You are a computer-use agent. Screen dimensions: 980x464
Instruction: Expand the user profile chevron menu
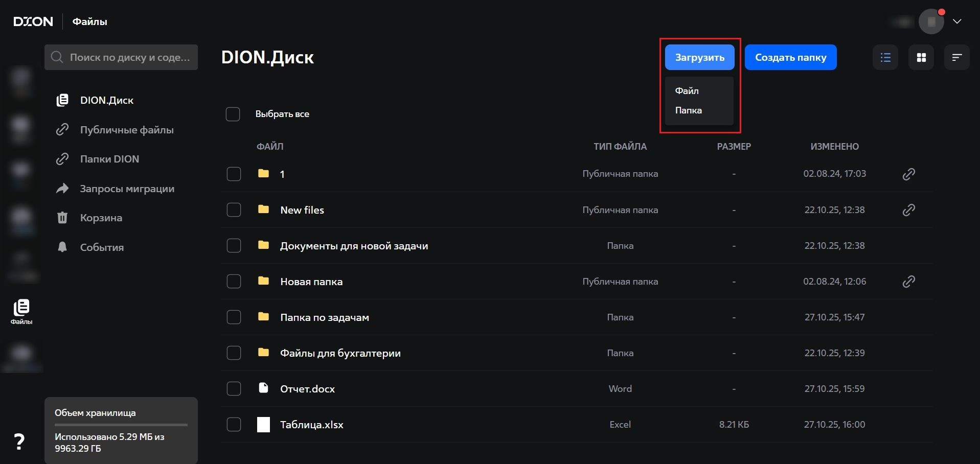pyautogui.click(x=957, y=21)
